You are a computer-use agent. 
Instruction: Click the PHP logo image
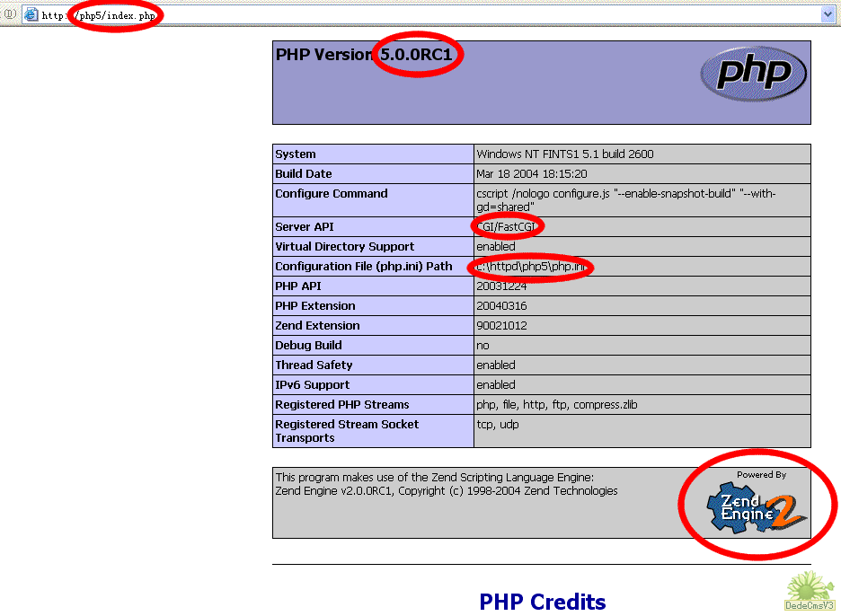coord(753,74)
